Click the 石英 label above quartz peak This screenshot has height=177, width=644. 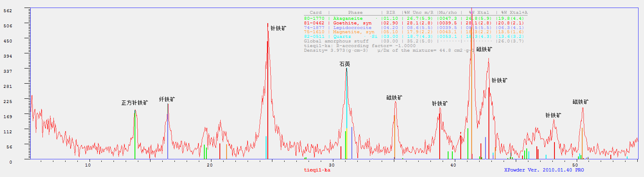click(345, 64)
